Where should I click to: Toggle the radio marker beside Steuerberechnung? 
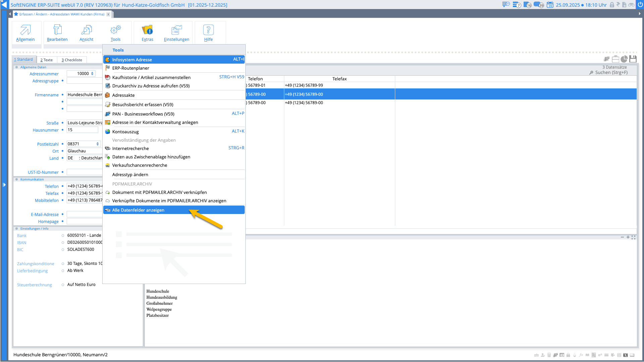pos(63,285)
